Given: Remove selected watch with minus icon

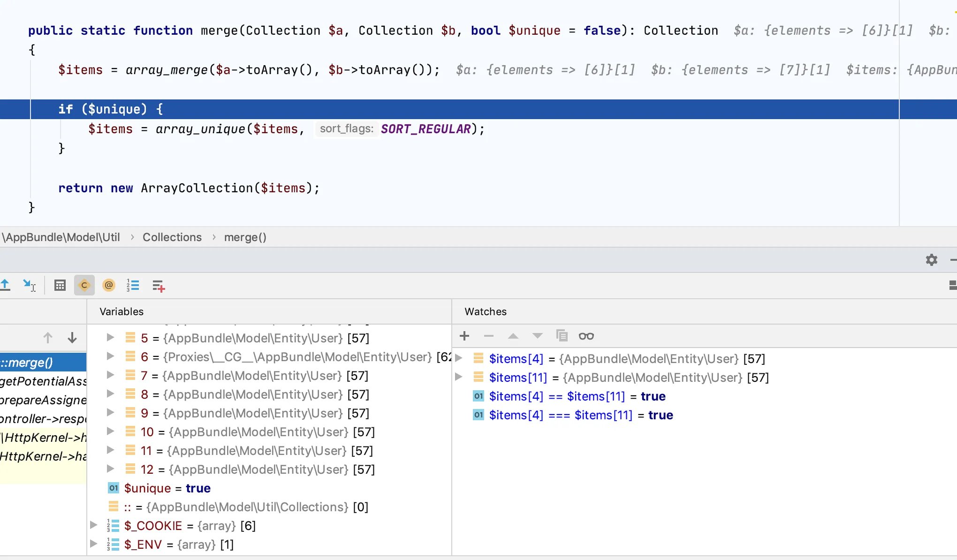Looking at the screenshot, I should [489, 336].
